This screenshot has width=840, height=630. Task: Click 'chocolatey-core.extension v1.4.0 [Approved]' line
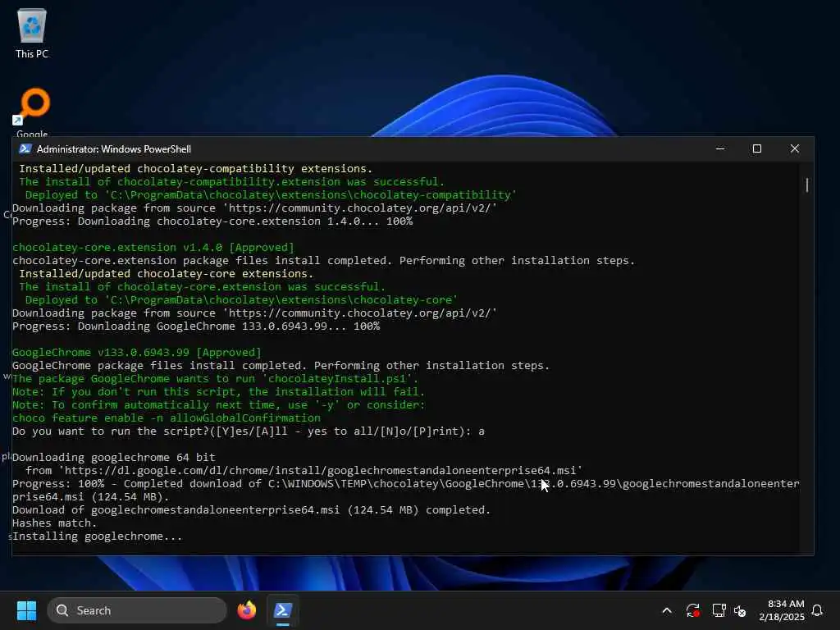[x=153, y=248]
